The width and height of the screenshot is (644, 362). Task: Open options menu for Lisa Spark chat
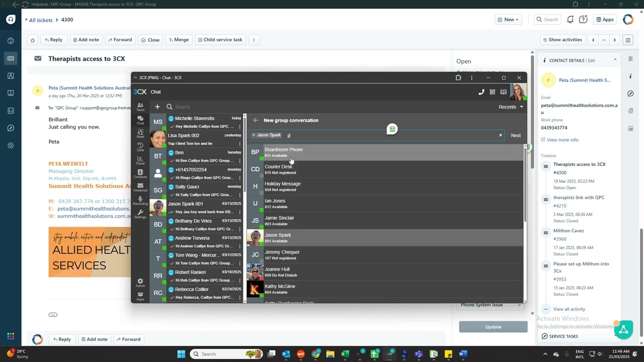[x=239, y=144]
